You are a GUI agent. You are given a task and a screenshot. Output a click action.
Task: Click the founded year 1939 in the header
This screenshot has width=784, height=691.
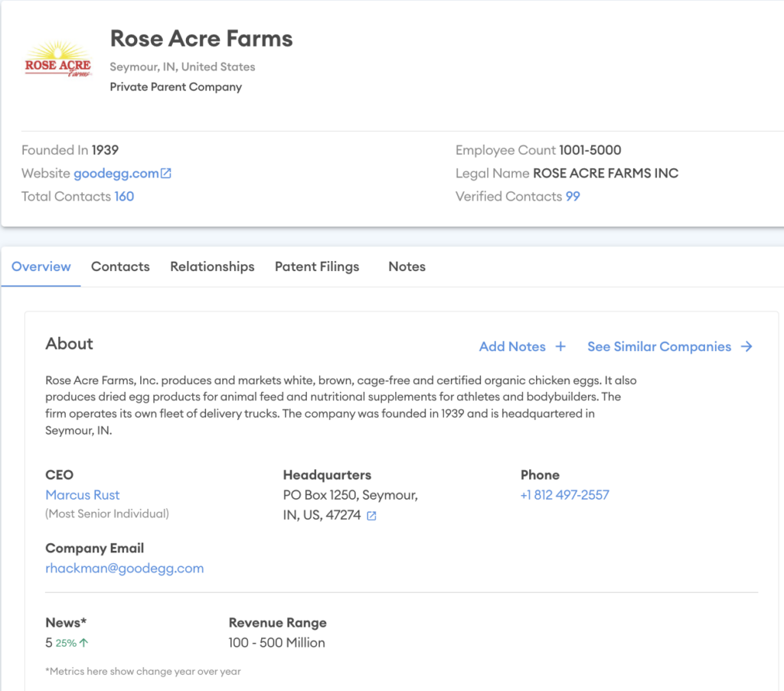pyautogui.click(x=105, y=151)
